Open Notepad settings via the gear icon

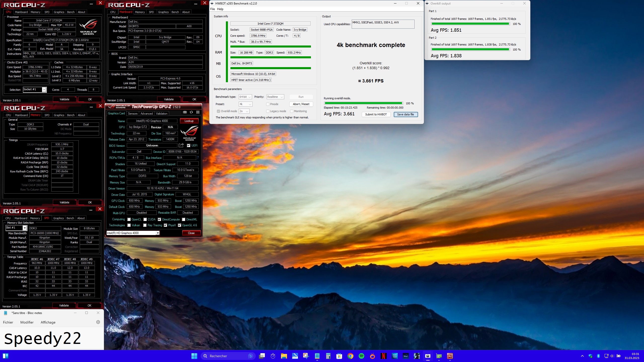[98, 322]
